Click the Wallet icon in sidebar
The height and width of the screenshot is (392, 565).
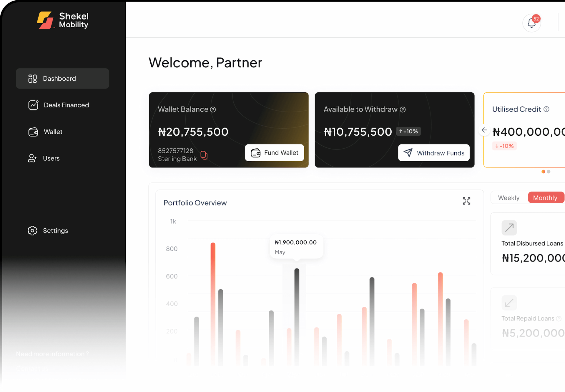coord(33,132)
